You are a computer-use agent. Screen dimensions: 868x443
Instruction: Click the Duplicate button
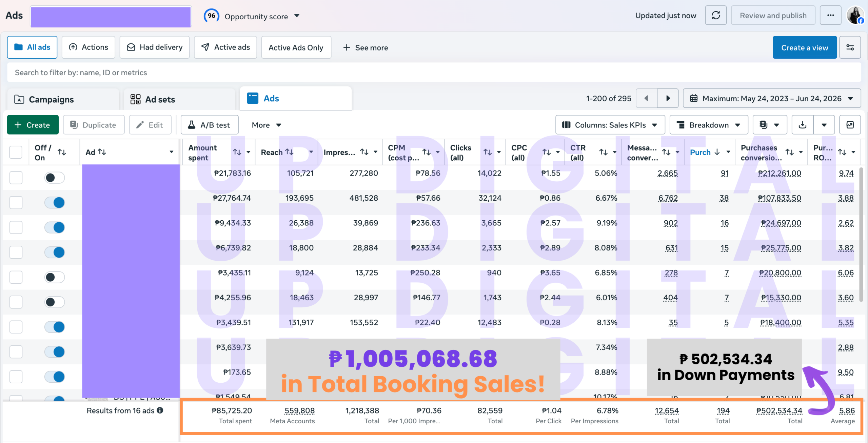pos(94,125)
